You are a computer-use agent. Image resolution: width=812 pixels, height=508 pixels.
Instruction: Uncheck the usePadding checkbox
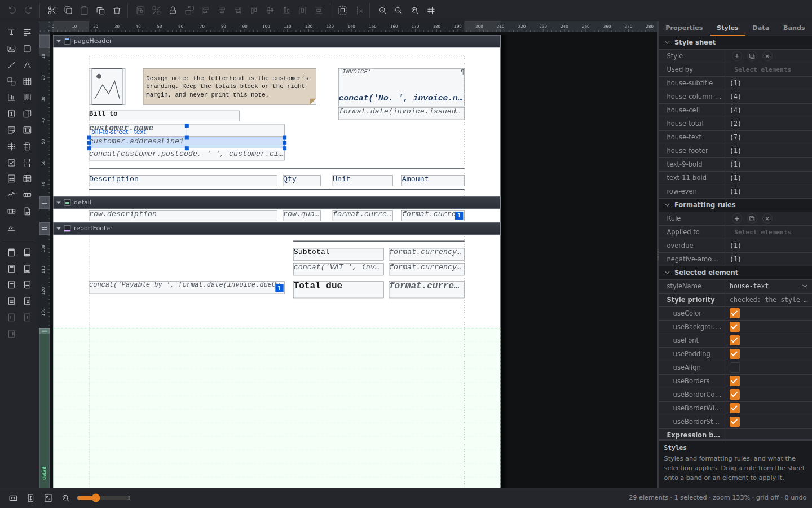point(734,354)
